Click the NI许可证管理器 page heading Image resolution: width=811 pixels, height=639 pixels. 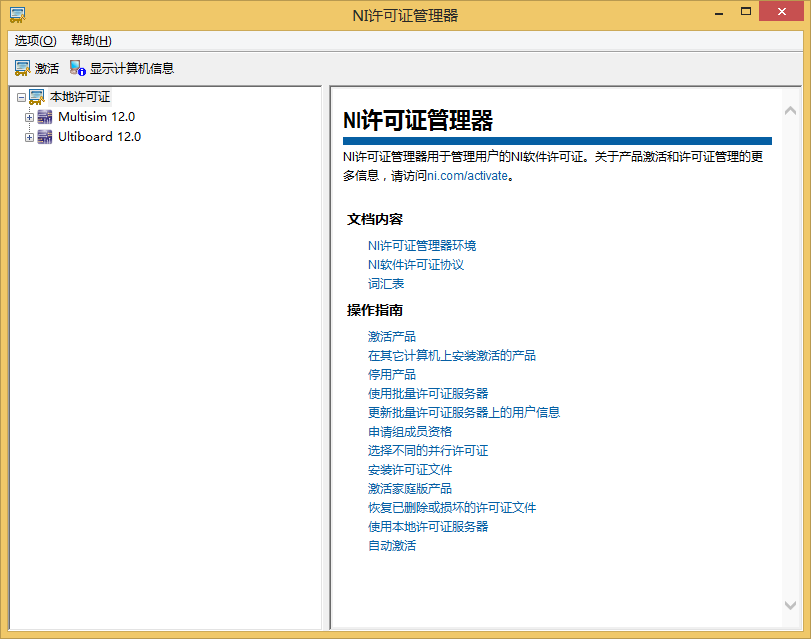click(x=418, y=121)
